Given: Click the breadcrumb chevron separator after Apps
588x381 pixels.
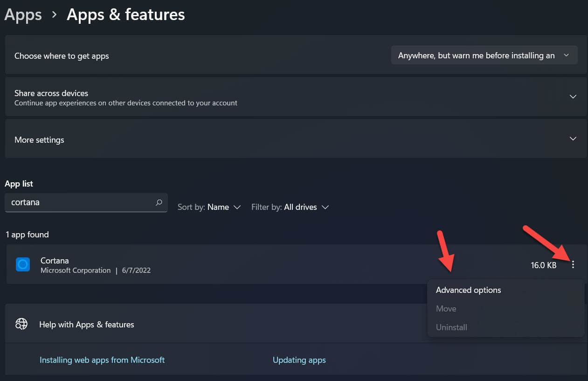Looking at the screenshot, I should 55,15.
